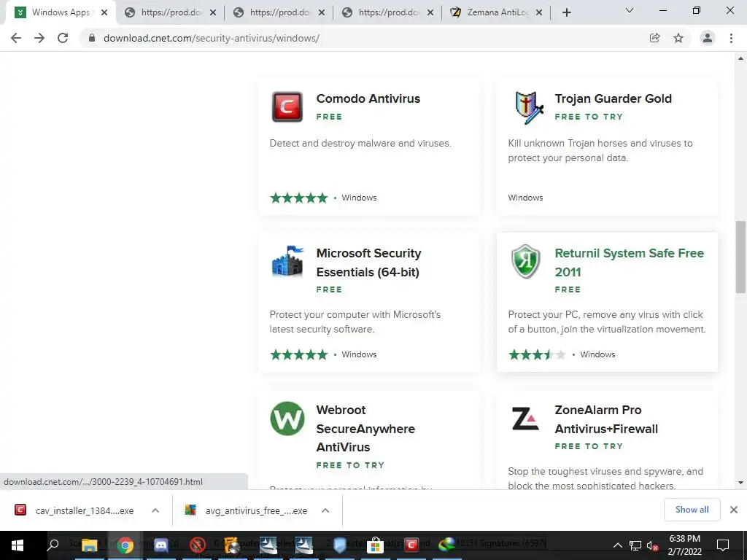Image resolution: width=747 pixels, height=560 pixels.
Task: Go forward with the browser forward arrow
Action: (39, 38)
